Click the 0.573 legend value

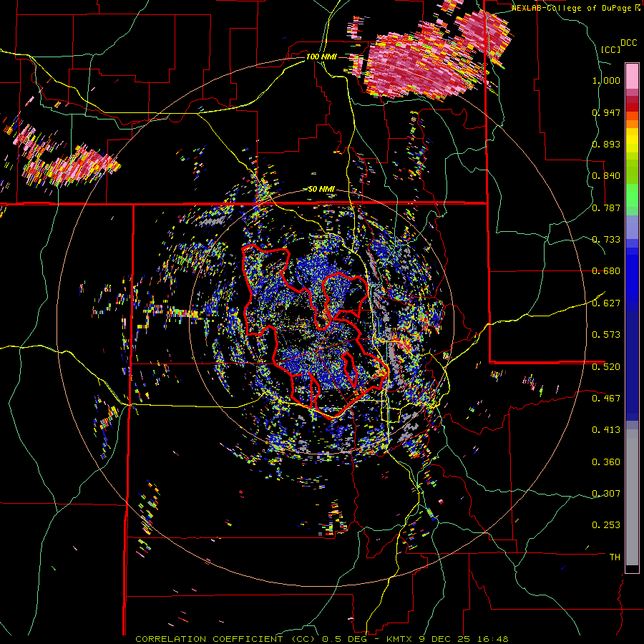[606, 335]
